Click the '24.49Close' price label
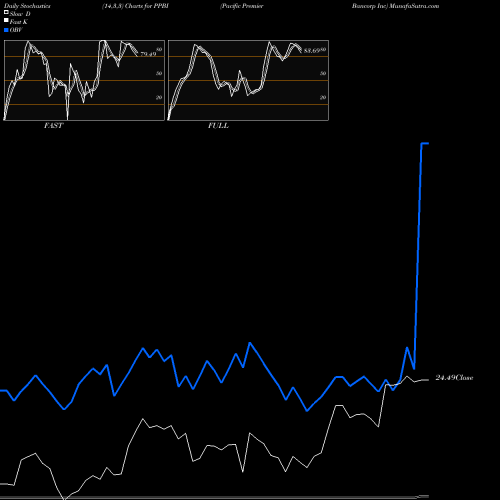 pyautogui.click(x=454, y=378)
